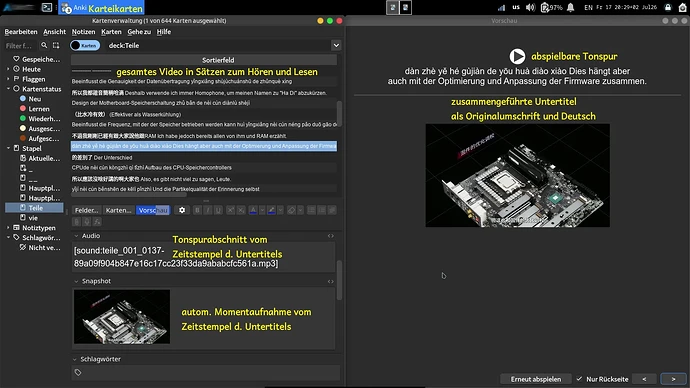Expand the Heute sidebar item

click(8, 69)
